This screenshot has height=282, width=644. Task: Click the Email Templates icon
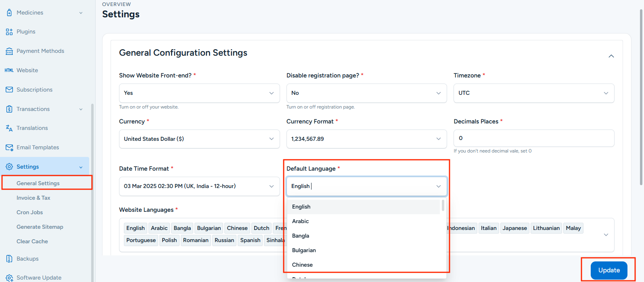(9, 148)
